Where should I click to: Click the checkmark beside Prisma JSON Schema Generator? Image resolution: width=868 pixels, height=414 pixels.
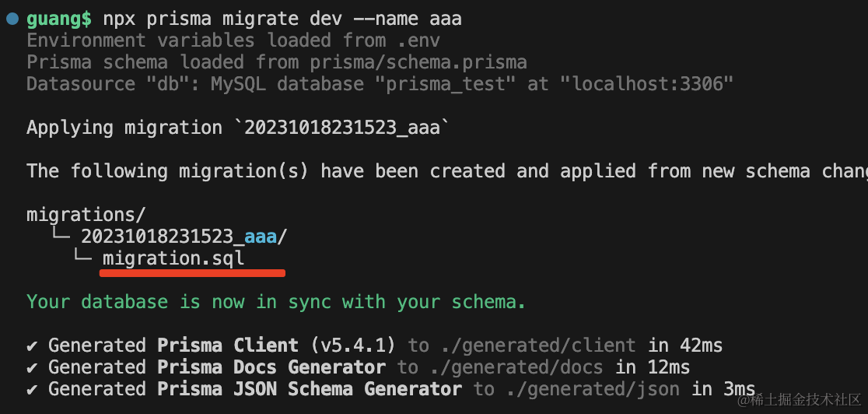(33, 389)
